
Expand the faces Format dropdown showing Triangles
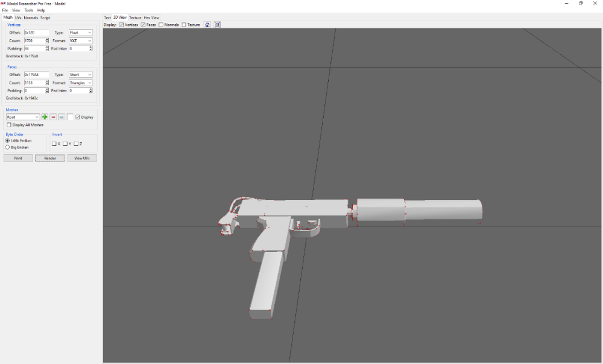(x=80, y=83)
